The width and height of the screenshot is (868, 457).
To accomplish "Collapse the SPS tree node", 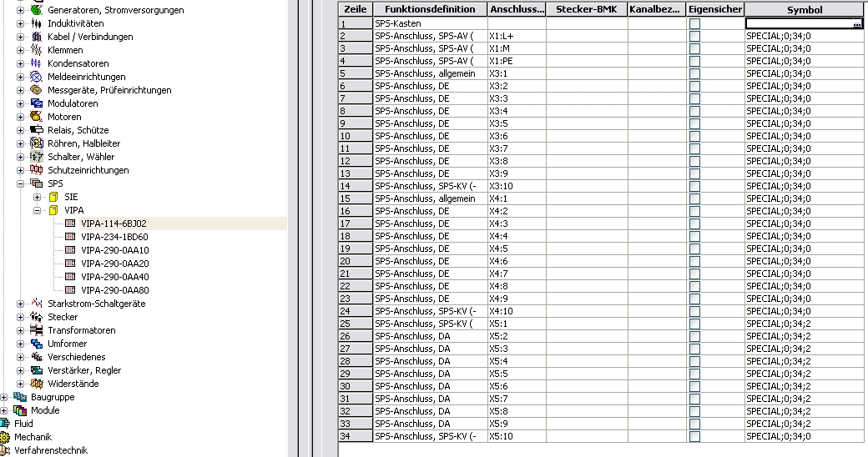I will coord(21,183).
